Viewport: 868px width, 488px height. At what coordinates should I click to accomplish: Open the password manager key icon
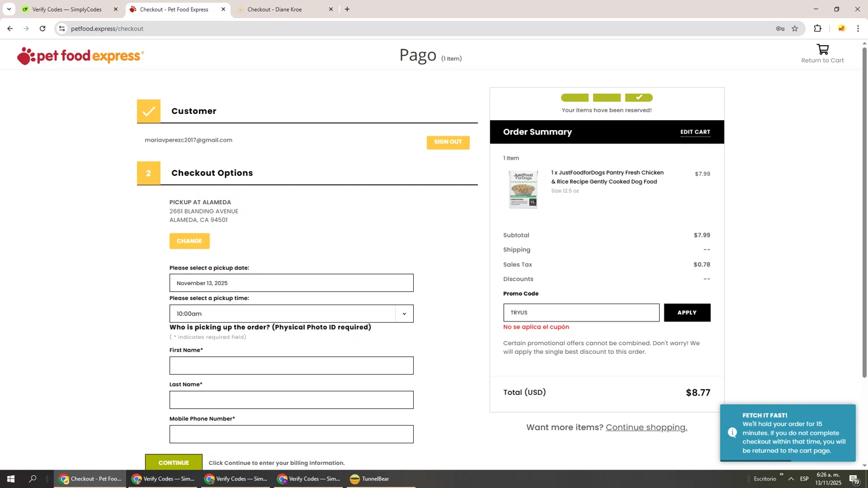click(x=780, y=28)
